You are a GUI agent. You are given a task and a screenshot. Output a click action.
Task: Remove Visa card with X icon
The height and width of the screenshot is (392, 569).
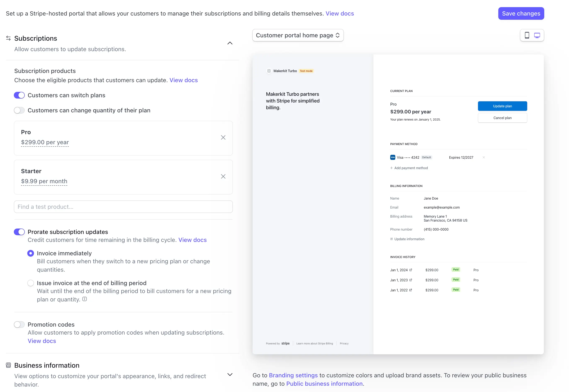[483, 157]
